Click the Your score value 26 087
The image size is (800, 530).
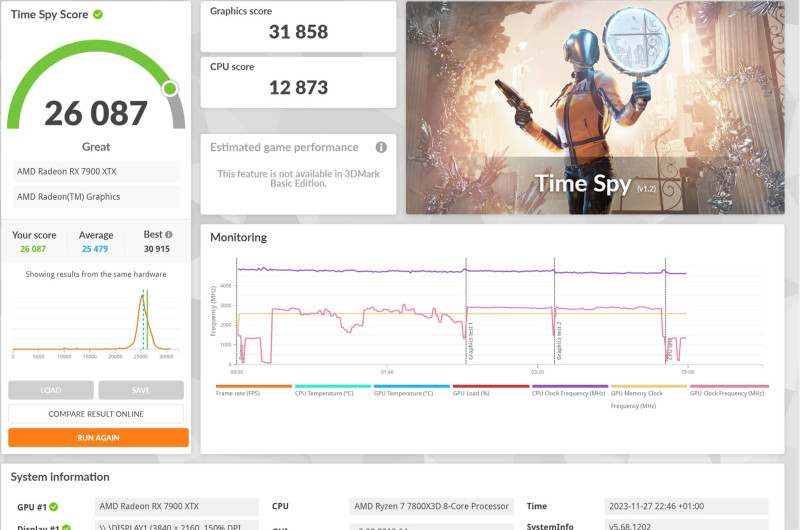[33, 249]
